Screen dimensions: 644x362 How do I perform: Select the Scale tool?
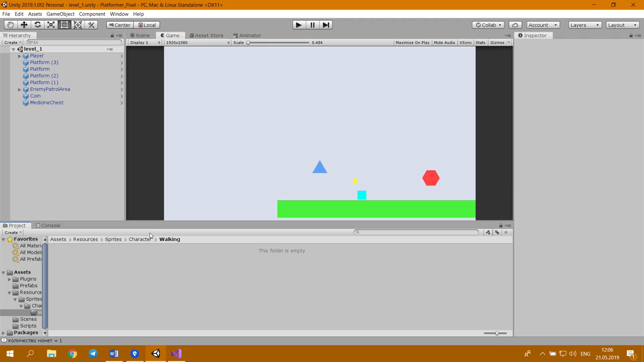(x=51, y=25)
